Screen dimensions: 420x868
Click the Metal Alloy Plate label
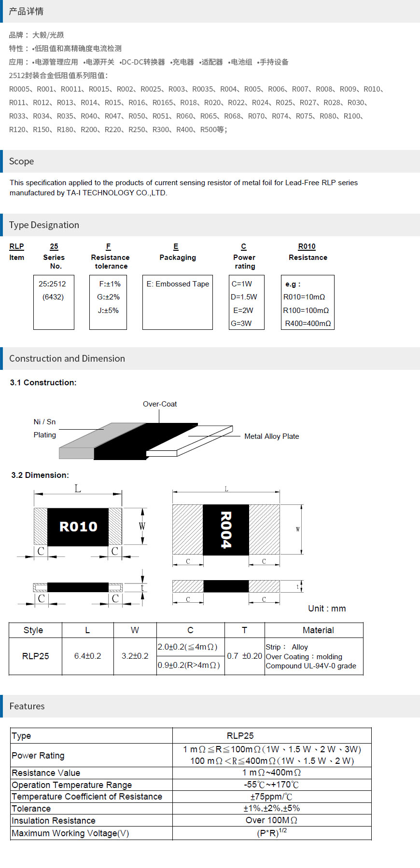(271, 436)
